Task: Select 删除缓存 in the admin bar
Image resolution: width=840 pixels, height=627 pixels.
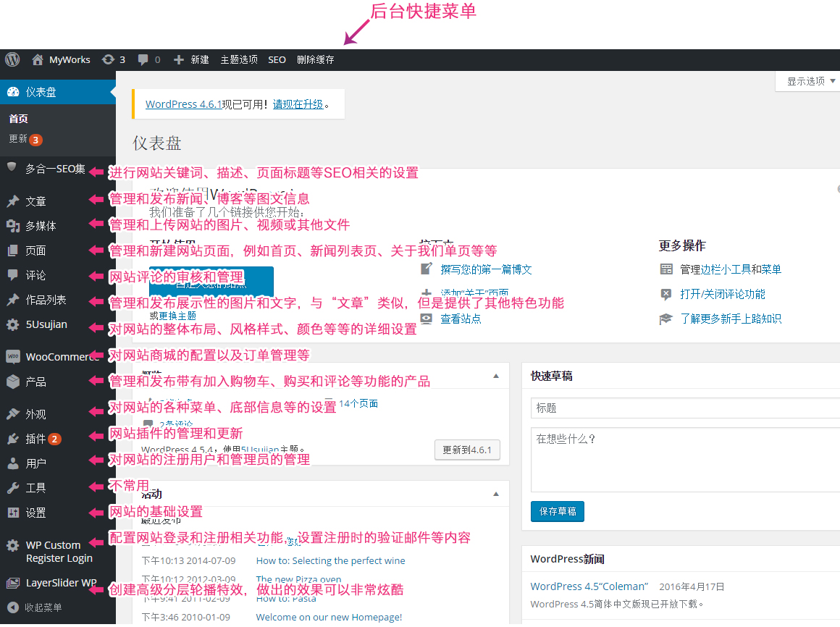Action: (x=316, y=59)
